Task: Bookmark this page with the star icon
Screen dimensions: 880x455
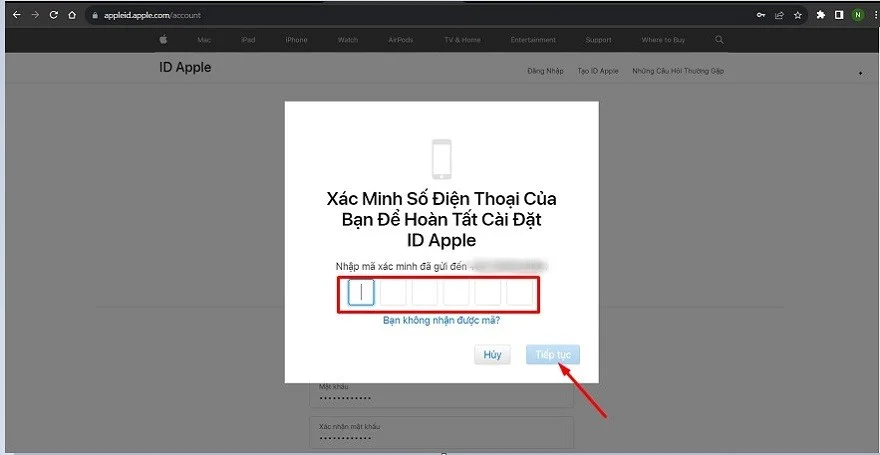Action: click(798, 15)
